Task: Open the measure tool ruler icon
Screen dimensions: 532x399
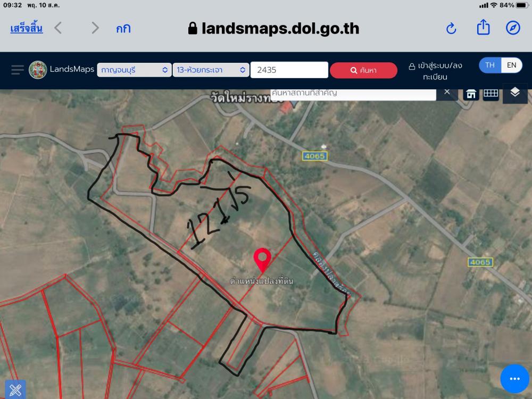Action: point(15,389)
